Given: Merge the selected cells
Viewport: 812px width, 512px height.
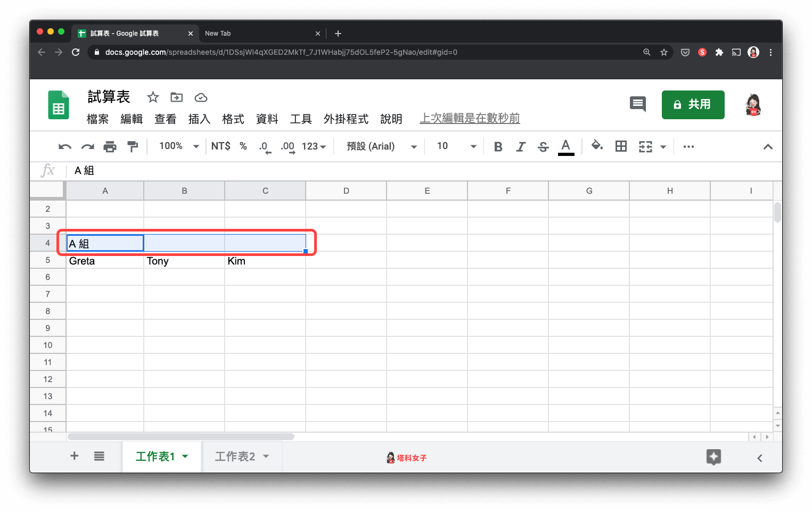Looking at the screenshot, I should click(645, 146).
